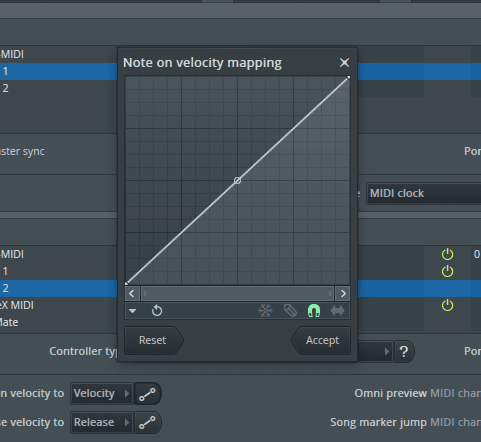Toggle the green snap magnet icon
Viewport: 481px width, 442px height.
(314, 311)
